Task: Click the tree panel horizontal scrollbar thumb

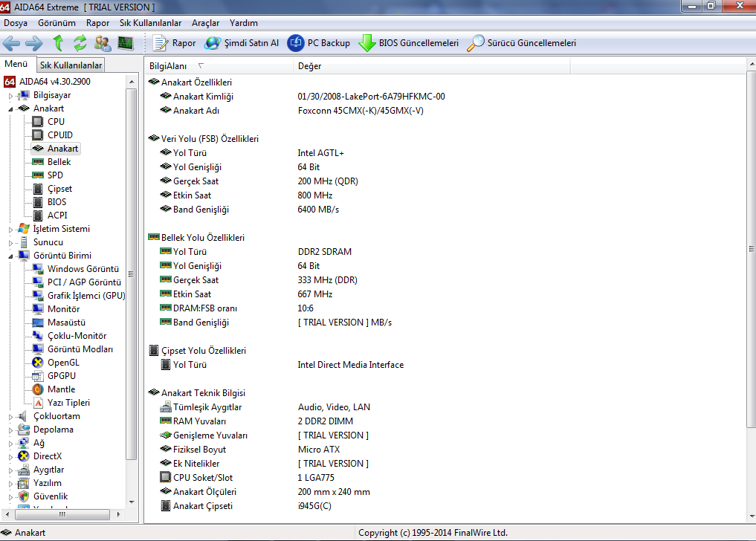Action: (x=62, y=514)
